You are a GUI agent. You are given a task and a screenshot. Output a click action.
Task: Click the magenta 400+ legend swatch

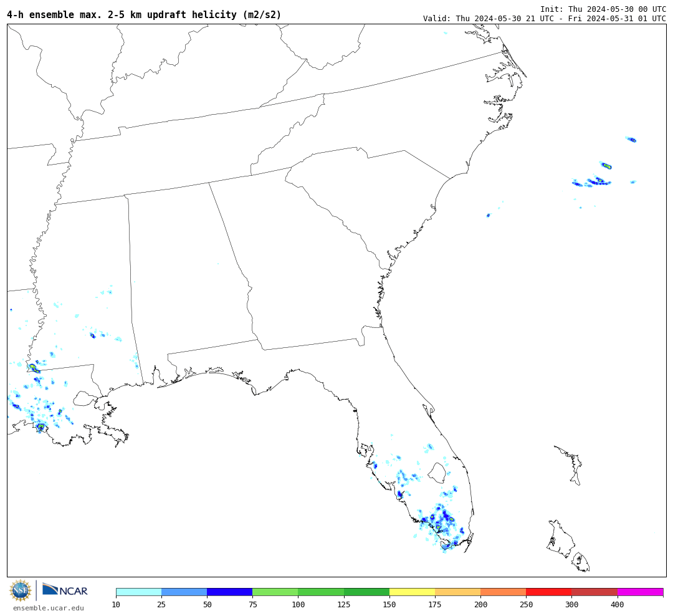[641, 592]
